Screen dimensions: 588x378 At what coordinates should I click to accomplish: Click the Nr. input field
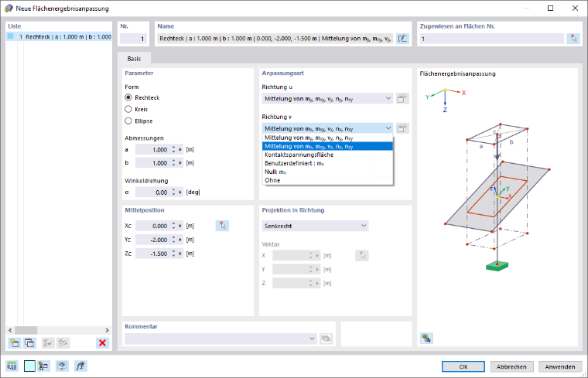(x=133, y=39)
